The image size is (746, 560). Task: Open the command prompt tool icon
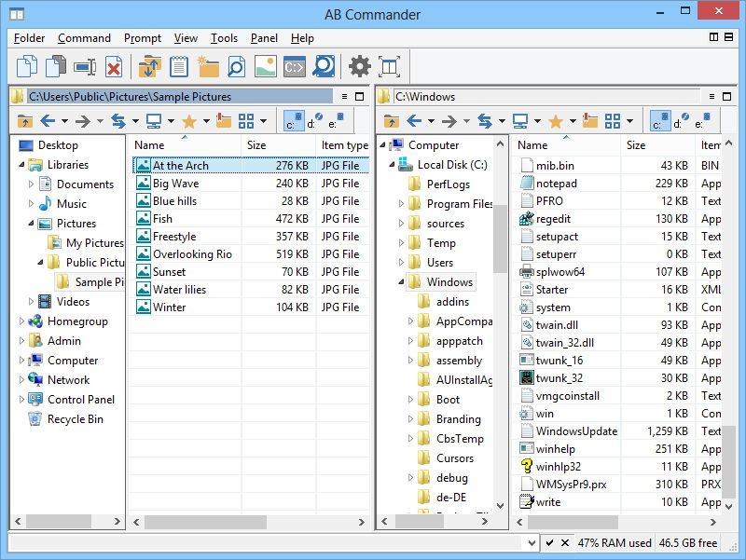(x=294, y=66)
